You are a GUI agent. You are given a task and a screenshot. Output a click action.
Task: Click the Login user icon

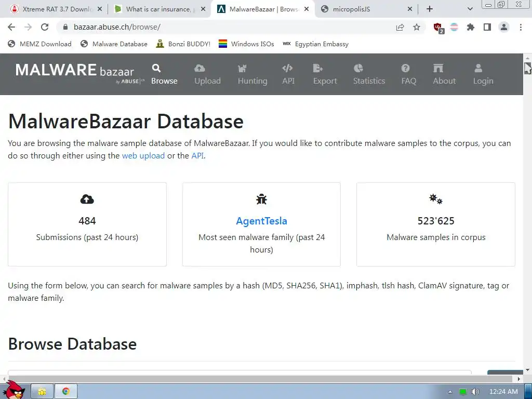478,68
